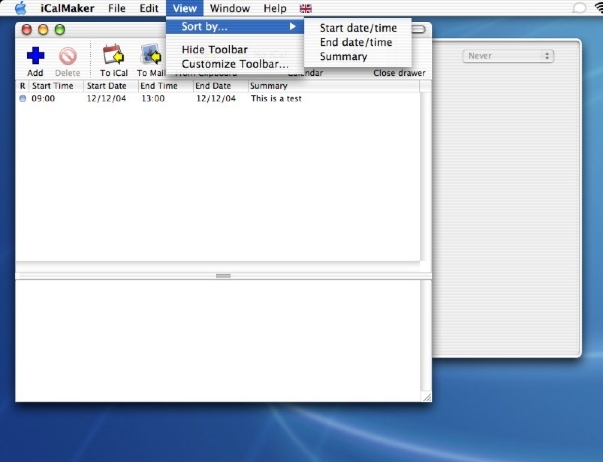The image size is (603, 462).
Task: Open the Help menu
Action: (275, 8)
